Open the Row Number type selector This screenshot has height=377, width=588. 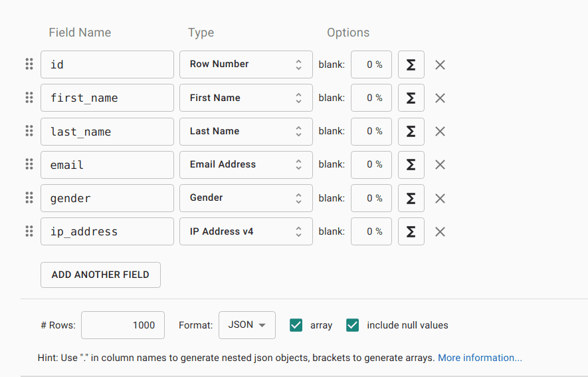(x=246, y=64)
